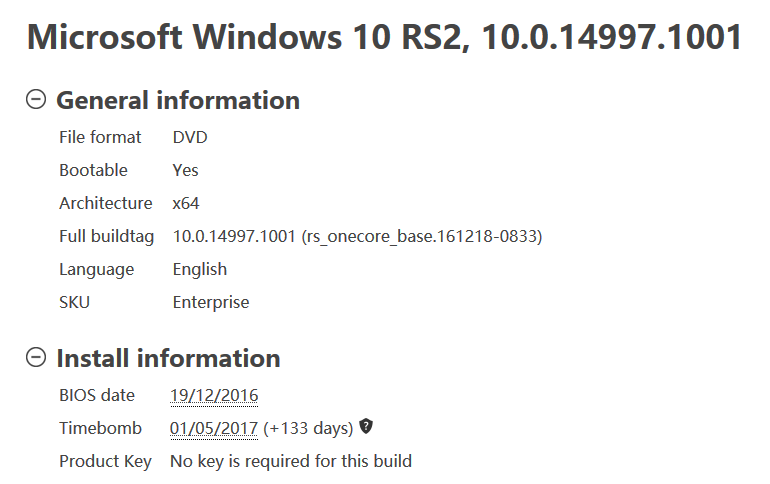Click the x64 architecture value

click(186, 203)
